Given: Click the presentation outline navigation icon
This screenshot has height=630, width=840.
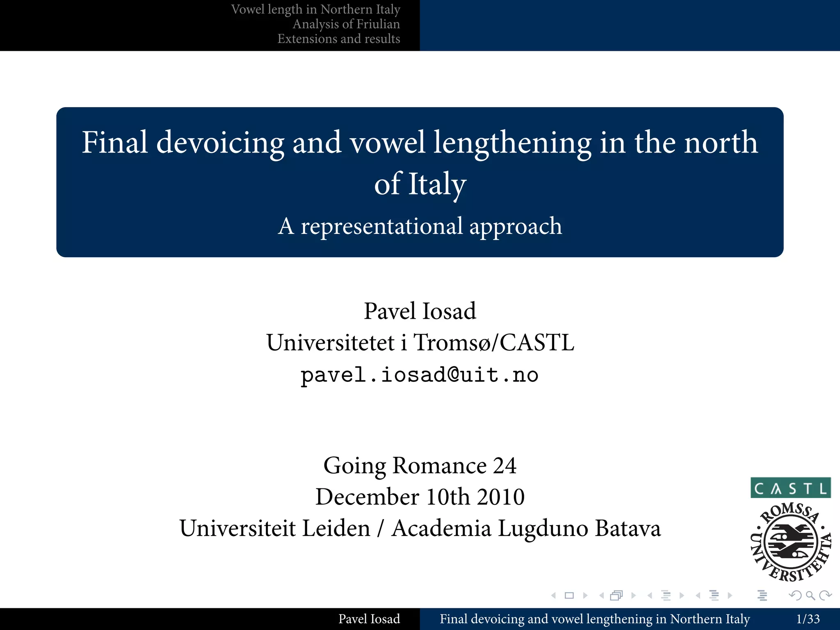Looking at the screenshot, I should (762, 596).
